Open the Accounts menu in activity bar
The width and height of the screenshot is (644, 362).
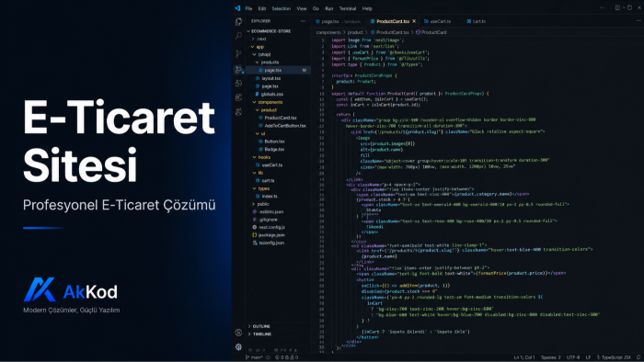[x=238, y=333]
